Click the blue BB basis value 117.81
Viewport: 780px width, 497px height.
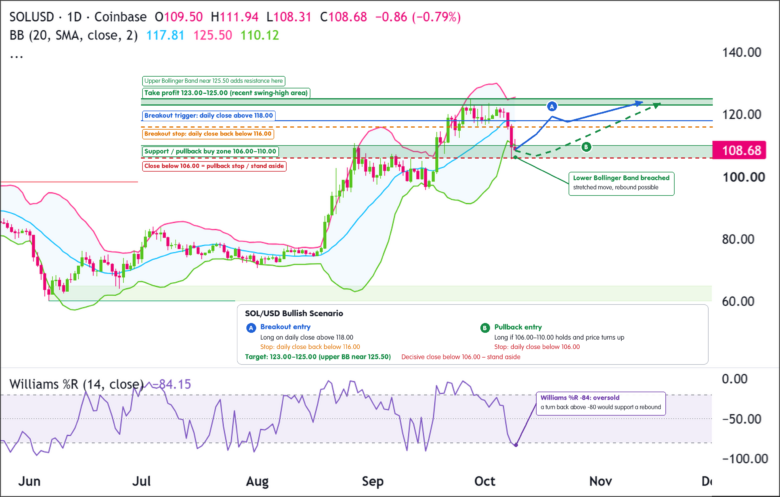click(165, 35)
